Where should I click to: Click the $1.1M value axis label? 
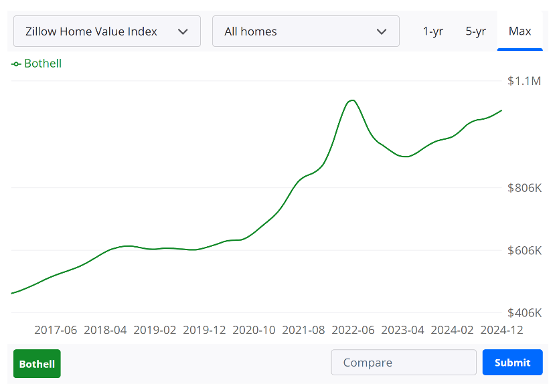point(524,81)
